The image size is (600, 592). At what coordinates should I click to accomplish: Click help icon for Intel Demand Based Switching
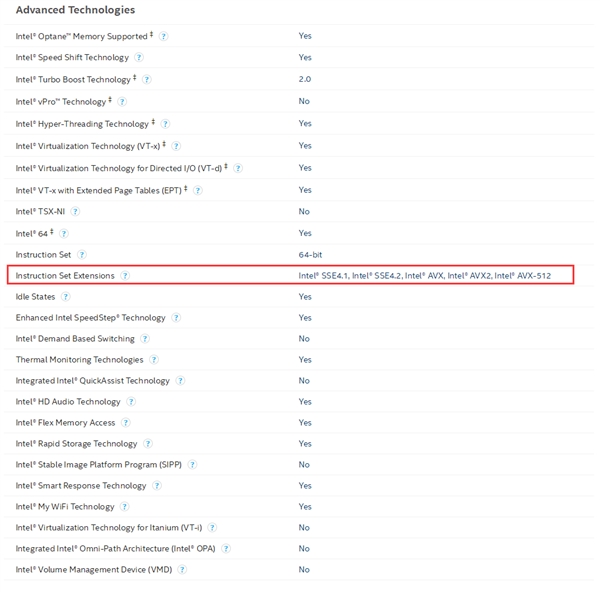tap(145, 339)
